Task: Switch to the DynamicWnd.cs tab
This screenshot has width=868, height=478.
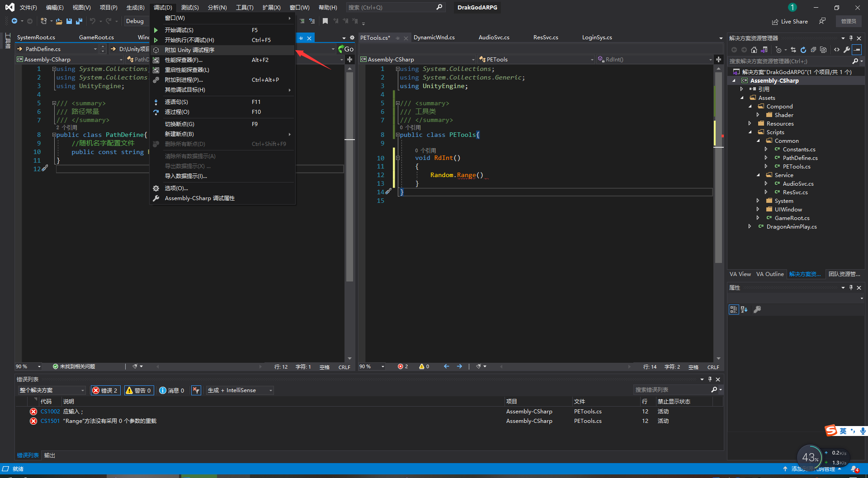Action: tap(434, 37)
